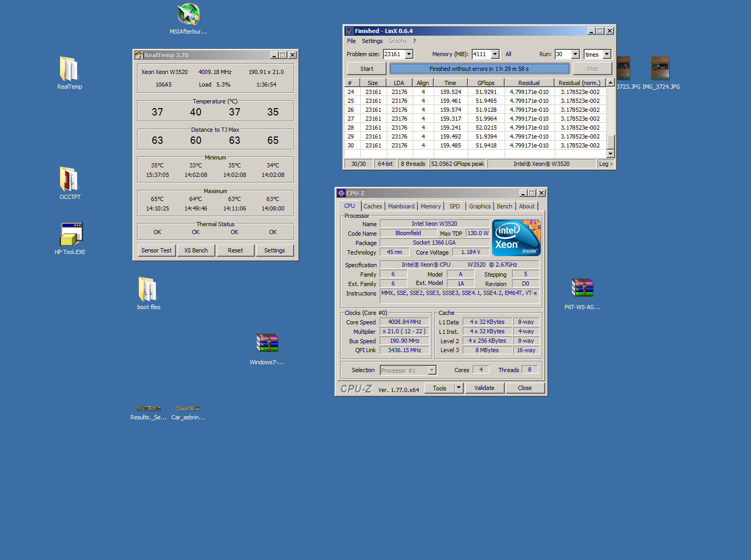Open LinX Settings menu
Viewport: 751px width, 560px height.
point(372,41)
